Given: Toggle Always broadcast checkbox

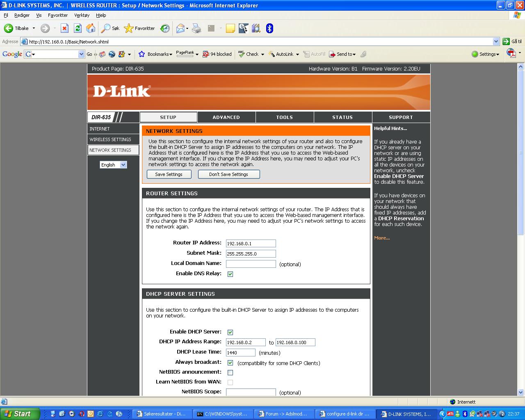Looking at the screenshot, I should 230,363.
